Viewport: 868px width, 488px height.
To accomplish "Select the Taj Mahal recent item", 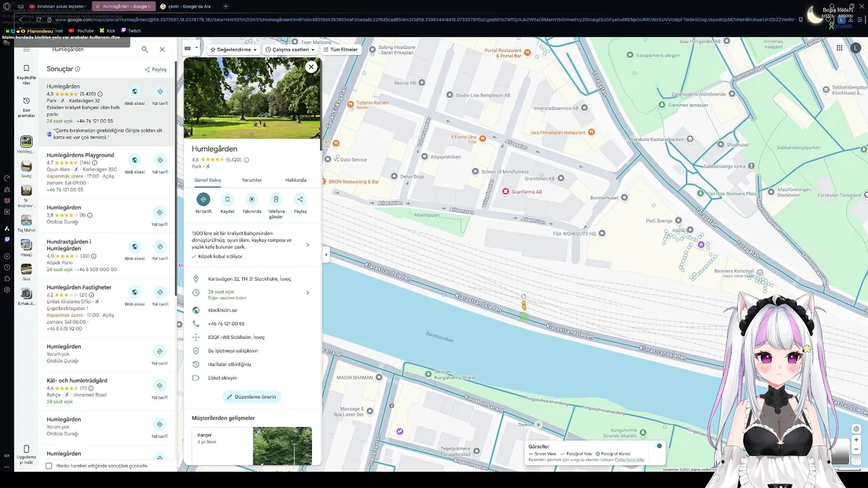I will [x=26, y=224].
